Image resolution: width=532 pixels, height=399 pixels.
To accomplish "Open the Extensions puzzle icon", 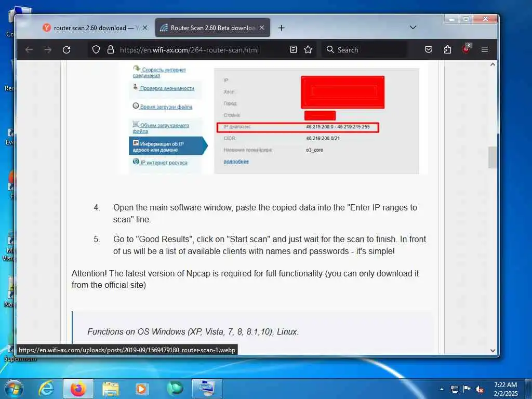I will point(447,50).
